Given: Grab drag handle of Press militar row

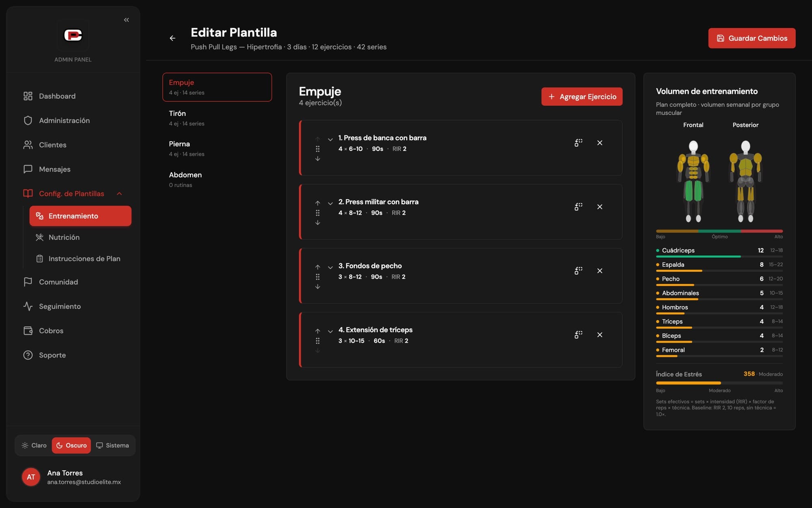Looking at the screenshot, I should [x=317, y=213].
